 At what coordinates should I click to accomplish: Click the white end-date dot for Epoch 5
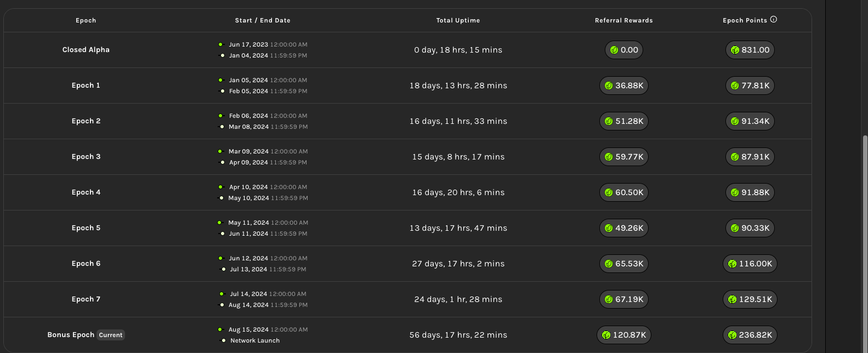222,234
